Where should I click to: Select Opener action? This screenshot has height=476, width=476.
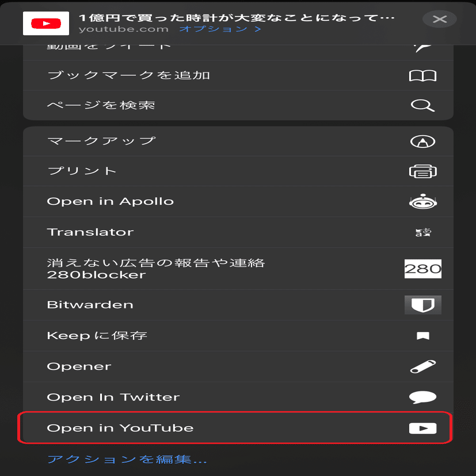click(x=238, y=367)
